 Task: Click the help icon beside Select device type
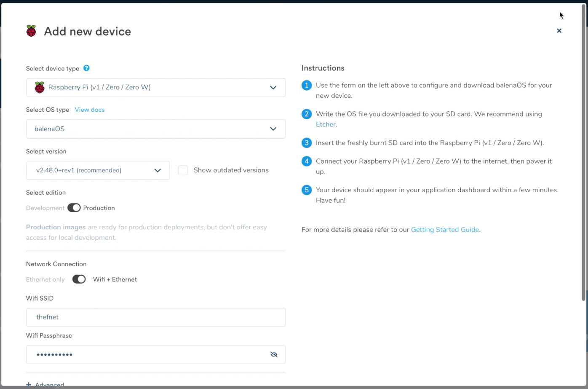[x=86, y=68]
